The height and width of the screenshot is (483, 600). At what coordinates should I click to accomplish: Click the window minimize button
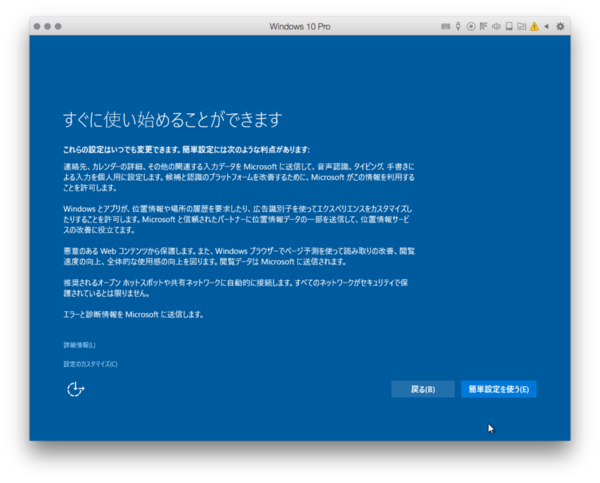[x=47, y=26]
